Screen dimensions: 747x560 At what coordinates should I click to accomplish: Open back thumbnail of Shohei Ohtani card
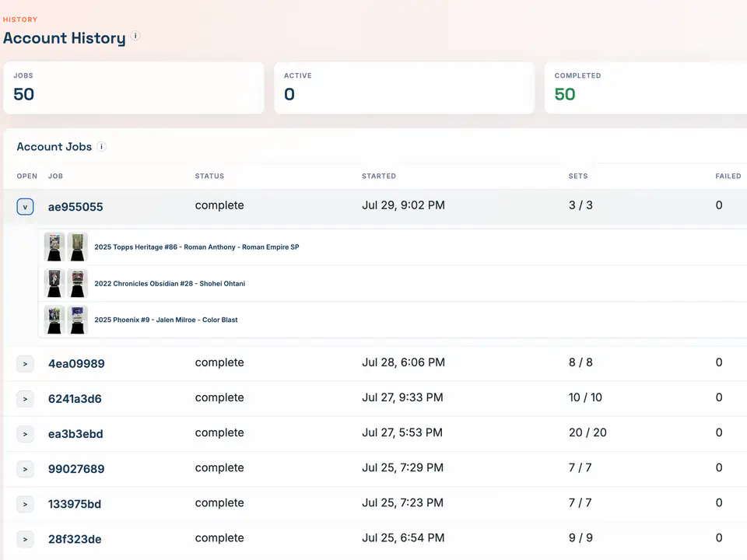click(x=77, y=283)
